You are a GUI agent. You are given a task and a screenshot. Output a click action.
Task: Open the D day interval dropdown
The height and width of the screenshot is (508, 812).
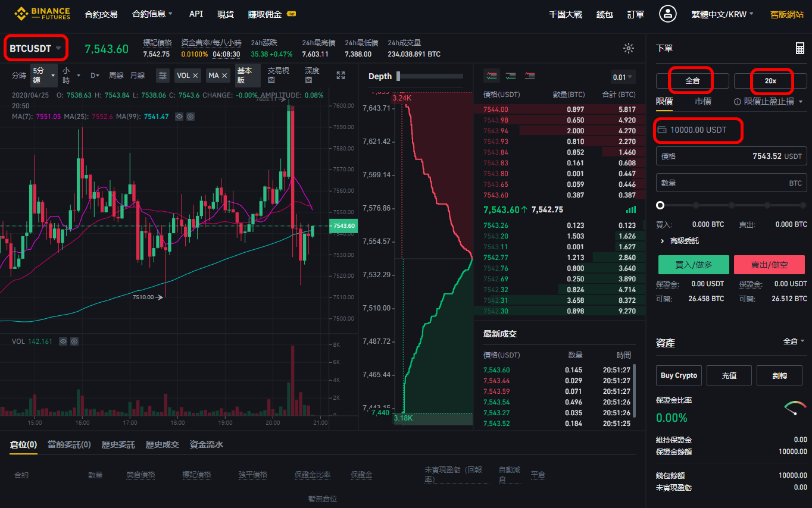click(x=95, y=76)
